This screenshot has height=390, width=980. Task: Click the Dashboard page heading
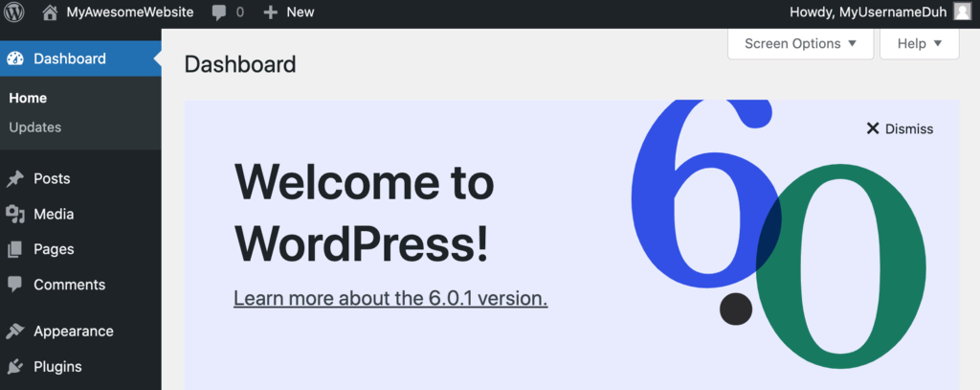click(x=240, y=64)
